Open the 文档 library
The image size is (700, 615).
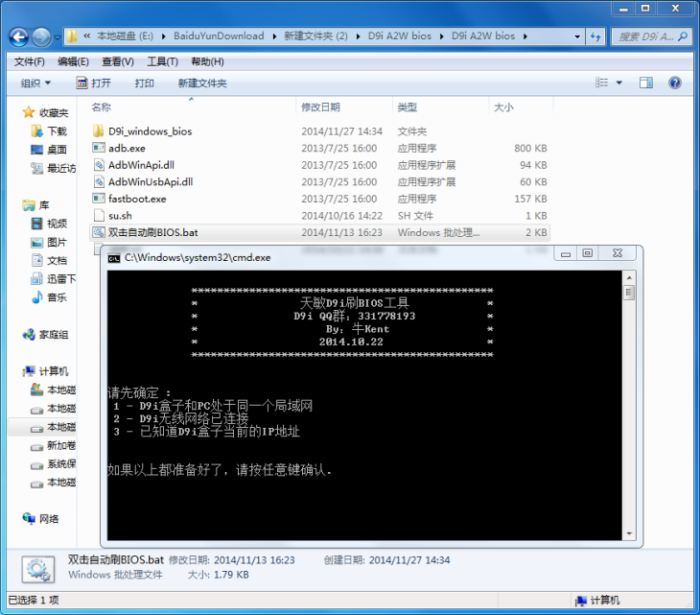49,260
